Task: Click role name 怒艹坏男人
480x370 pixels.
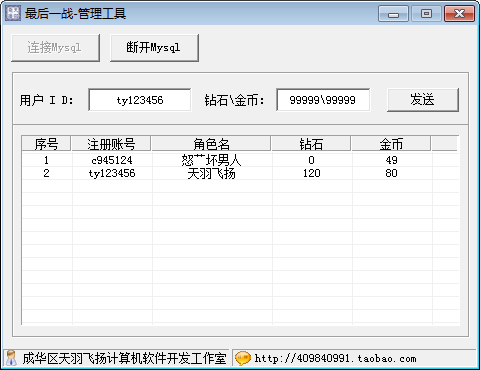Action: pyautogui.click(x=211, y=160)
